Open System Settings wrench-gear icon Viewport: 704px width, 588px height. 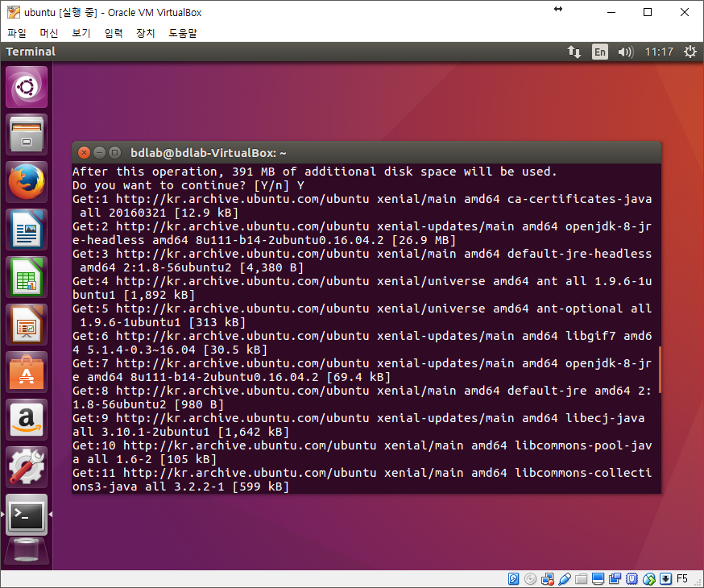tap(27, 468)
